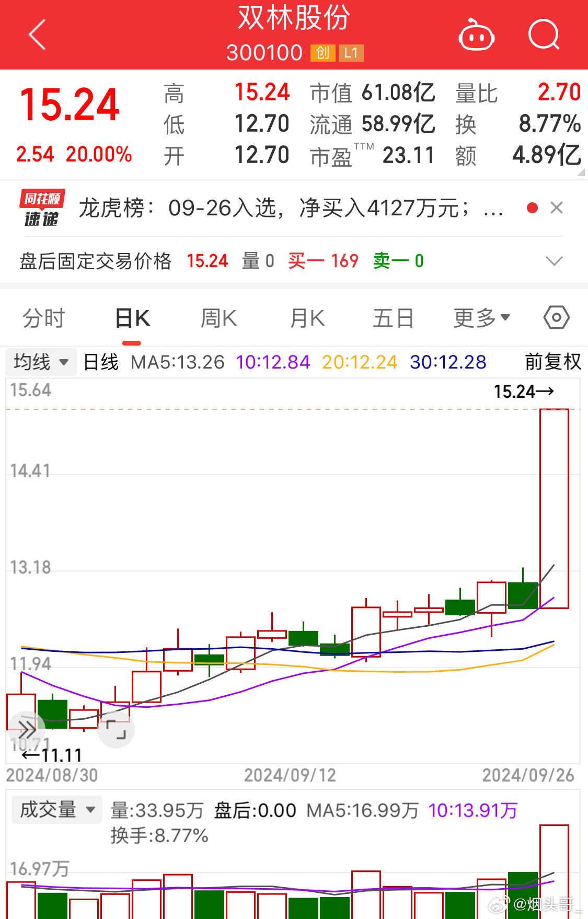Screen dimensions: 588x919
Task: Toggle the 前复权 adjustment option
Action: tap(553, 362)
